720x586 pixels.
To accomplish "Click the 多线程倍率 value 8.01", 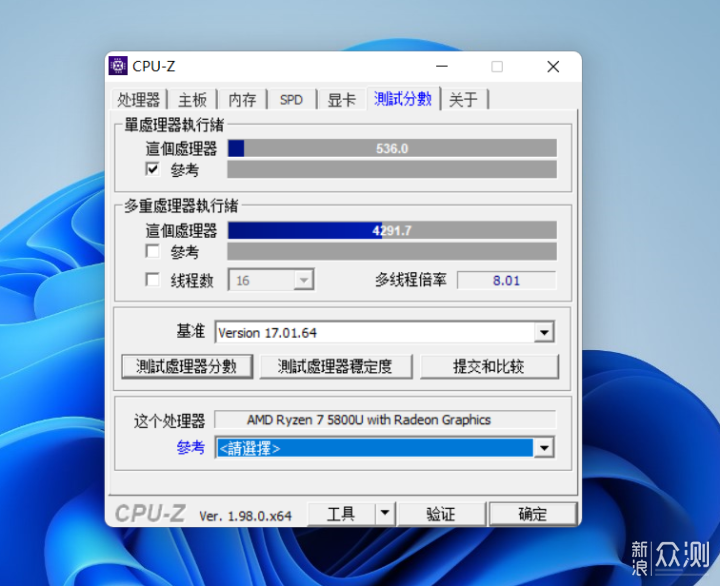I will click(506, 280).
